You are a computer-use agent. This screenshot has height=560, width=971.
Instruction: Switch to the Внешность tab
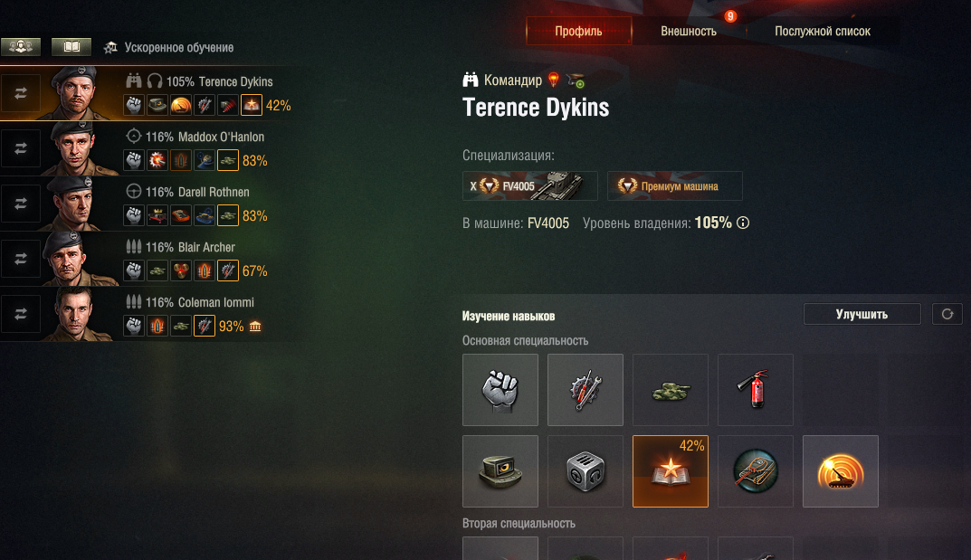point(689,31)
